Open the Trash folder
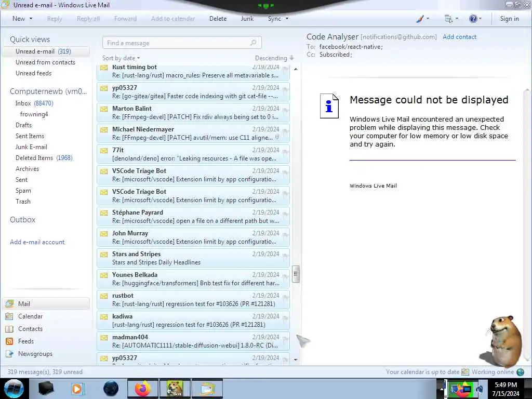 click(x=23, y=201)
